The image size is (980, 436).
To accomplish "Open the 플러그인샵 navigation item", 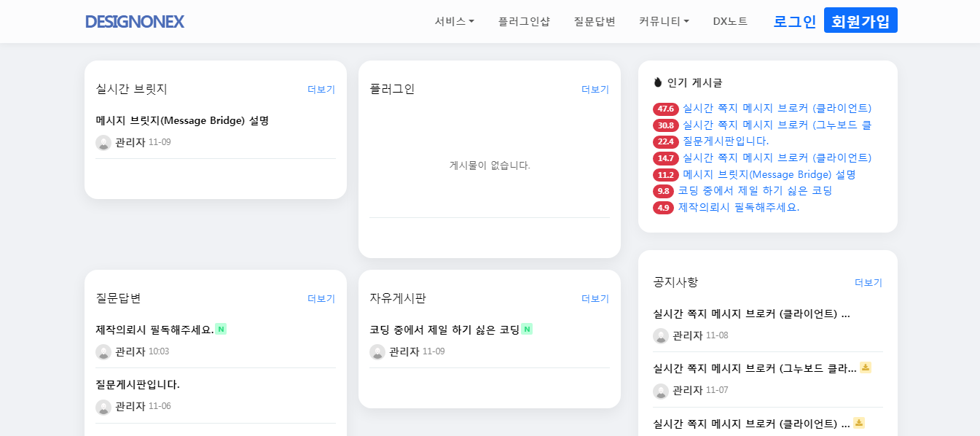I will click(524, 22).
